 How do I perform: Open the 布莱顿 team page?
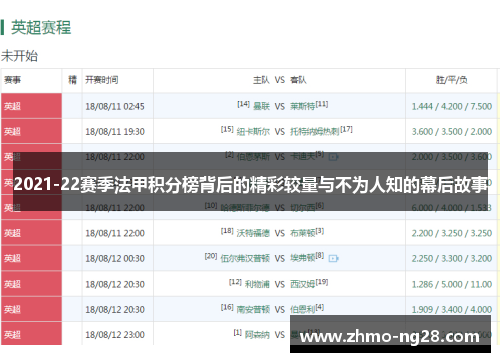302,233
